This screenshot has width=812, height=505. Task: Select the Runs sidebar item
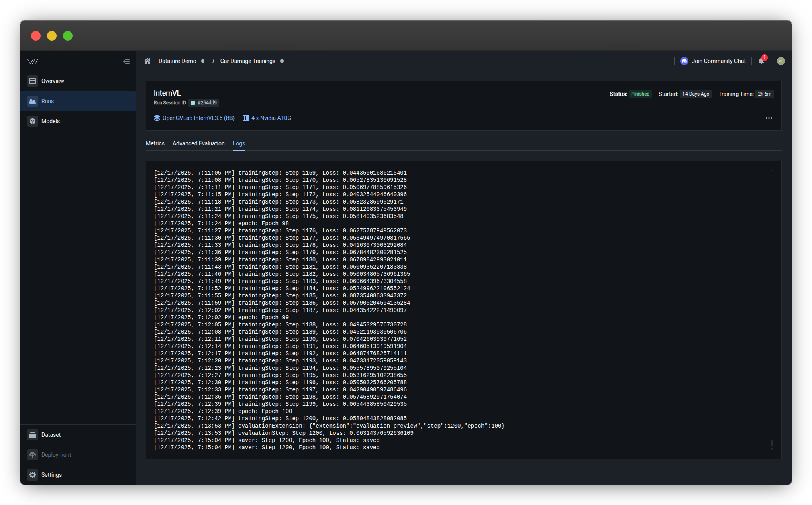[x=47, y=101]
